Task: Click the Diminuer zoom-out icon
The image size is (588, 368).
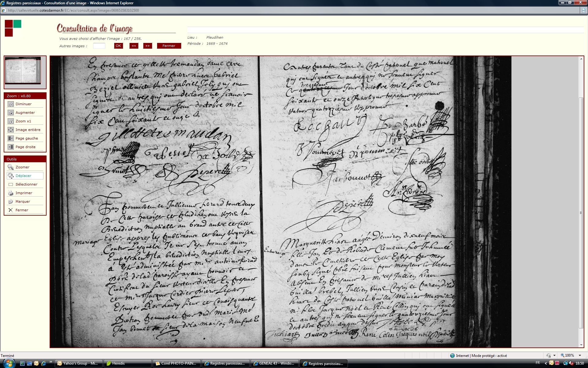Action: tap(11, 104)
